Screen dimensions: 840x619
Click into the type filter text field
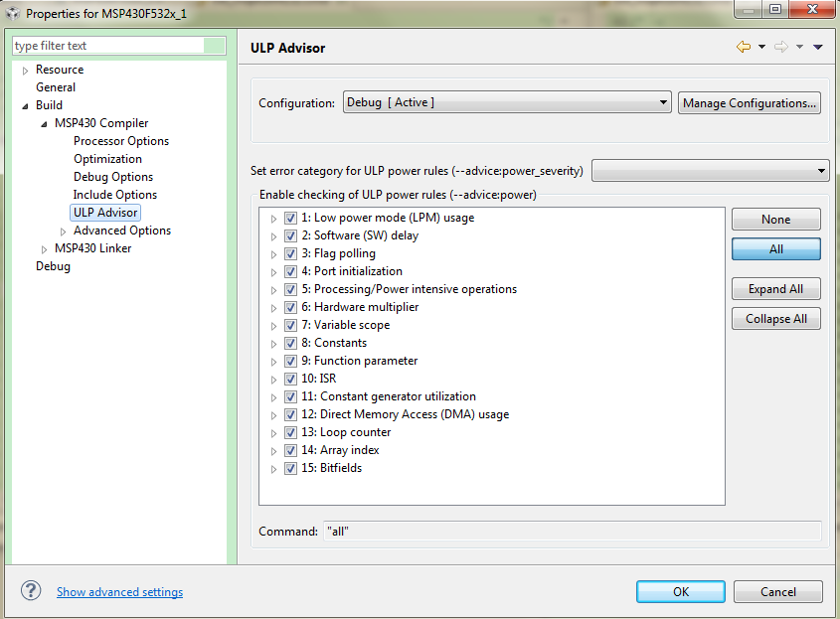pos(107,46)
